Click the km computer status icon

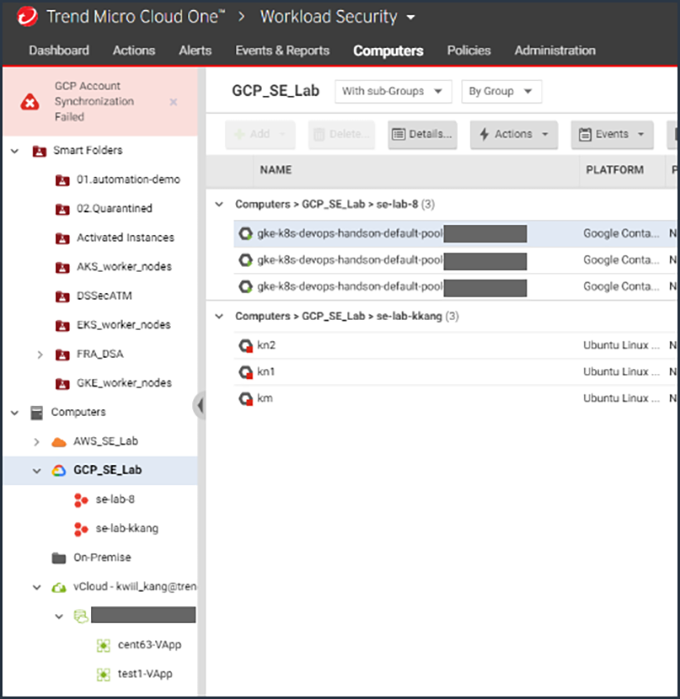point(245,399)
